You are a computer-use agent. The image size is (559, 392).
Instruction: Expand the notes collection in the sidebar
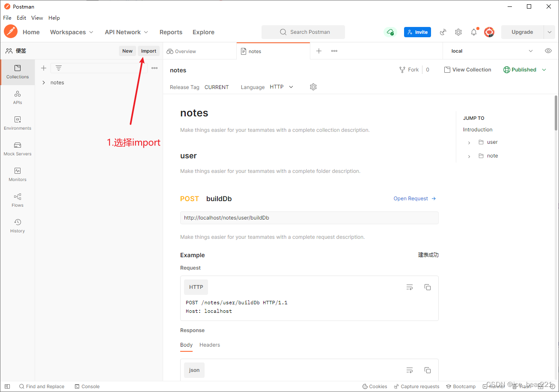point(44,83)
